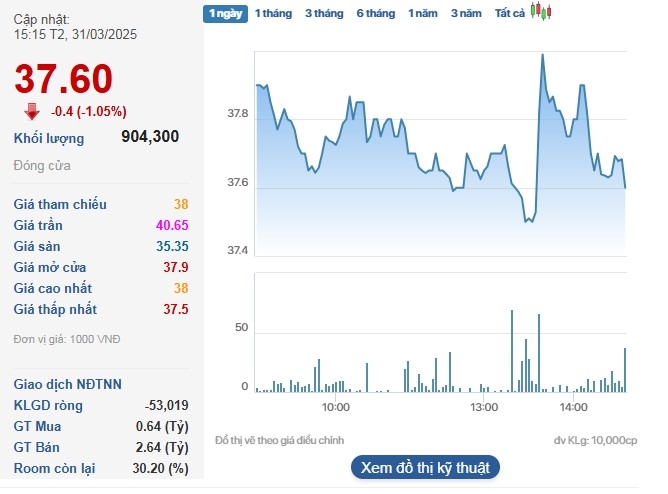Open the 6 tháng chart range

376,13
